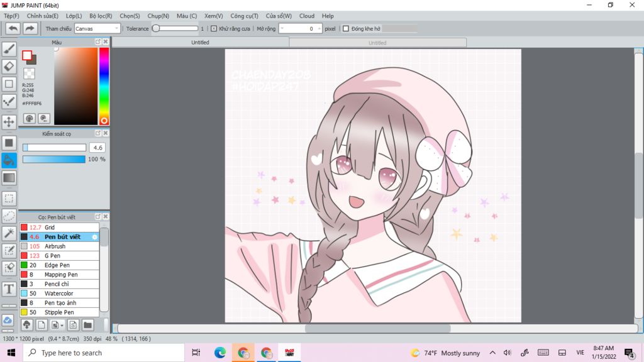Screen dimensions: 644x362
Task: Select the rectangular Selection tool
Action: click(9, 199)
